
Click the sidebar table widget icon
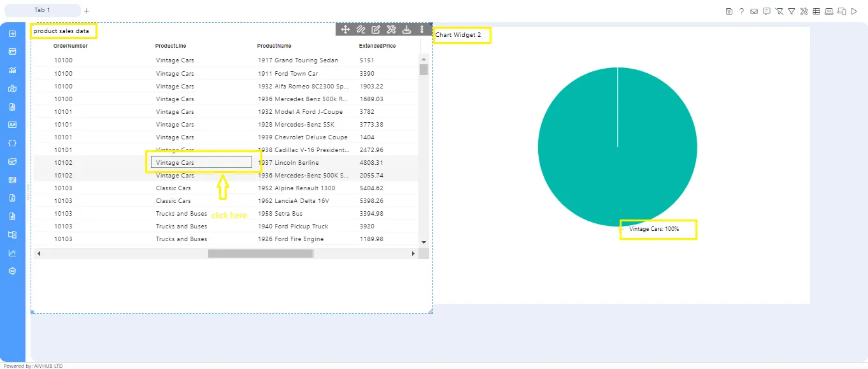tap(12, 52)
